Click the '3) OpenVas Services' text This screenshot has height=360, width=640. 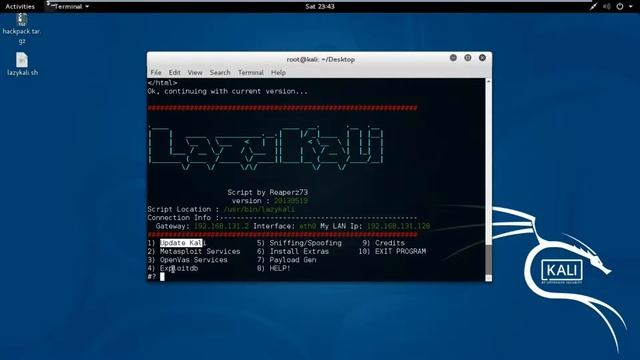click(187, 260)
